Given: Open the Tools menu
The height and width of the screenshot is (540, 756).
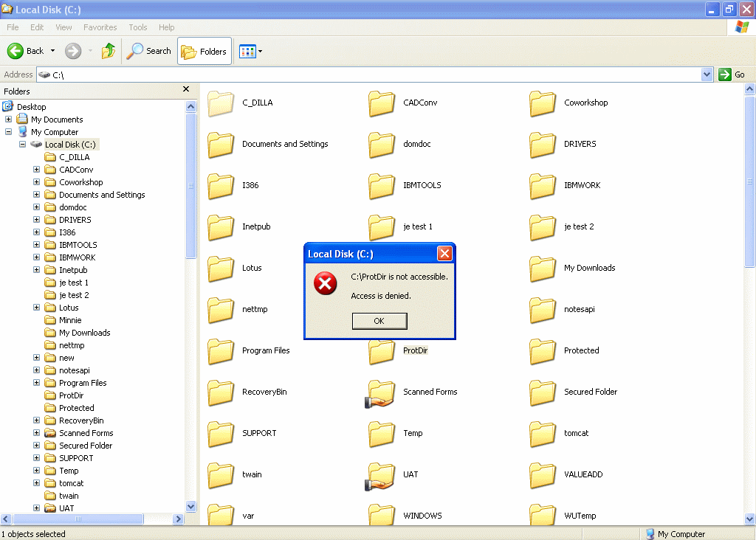Looking at the screenshot, I should point(138,27).
